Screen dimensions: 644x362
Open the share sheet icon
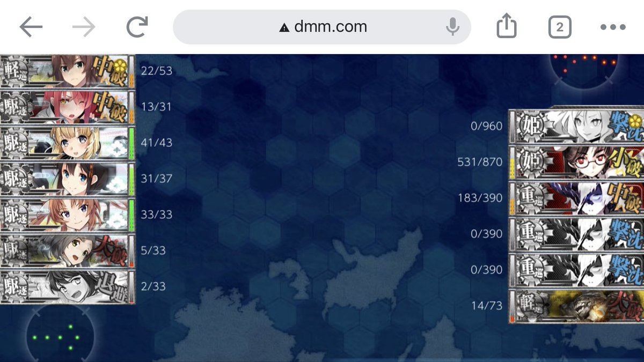506,26
